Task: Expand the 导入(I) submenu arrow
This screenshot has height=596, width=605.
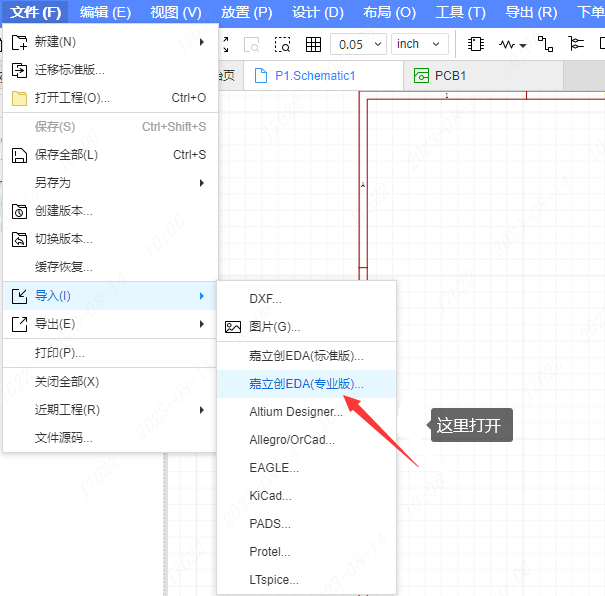Action: (x=201, y=296)
